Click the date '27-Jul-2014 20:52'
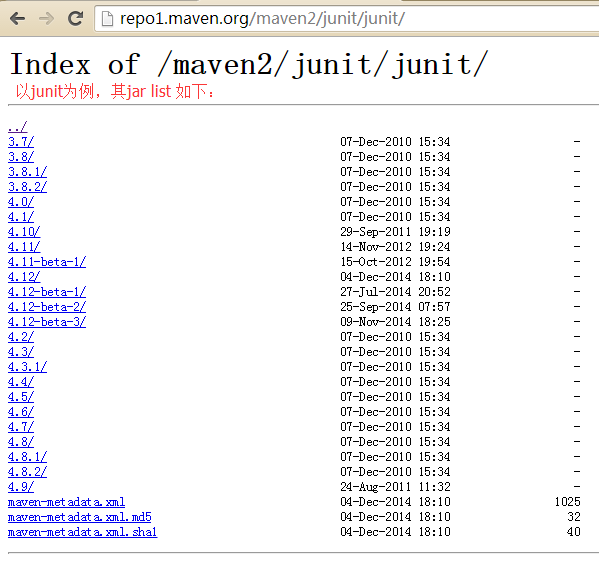This screenshot has height=563, width=599. tap(395, 291)
